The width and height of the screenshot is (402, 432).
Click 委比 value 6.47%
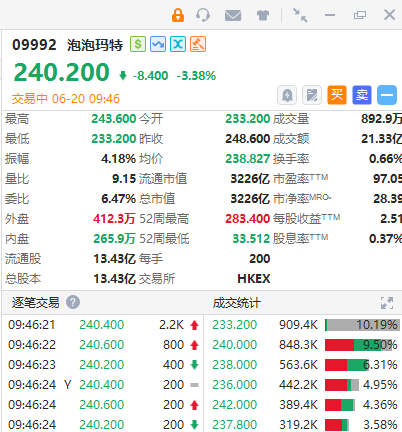coord(118,199)
